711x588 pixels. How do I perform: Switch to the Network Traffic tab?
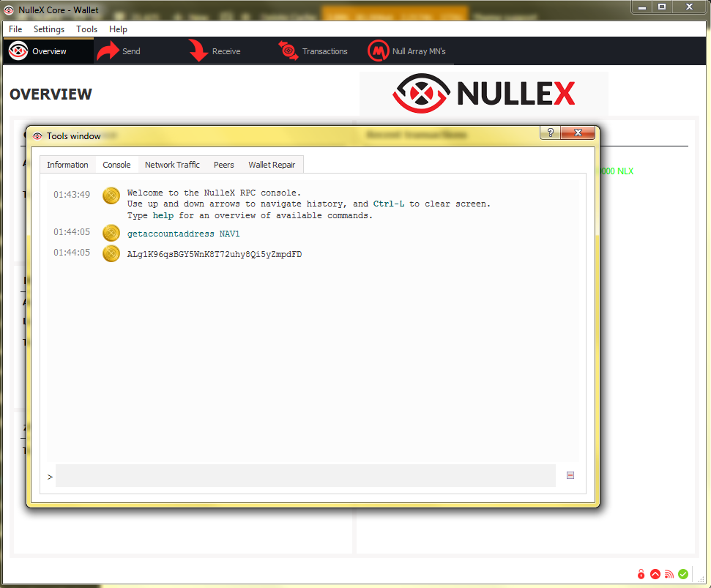coord(172,165)
